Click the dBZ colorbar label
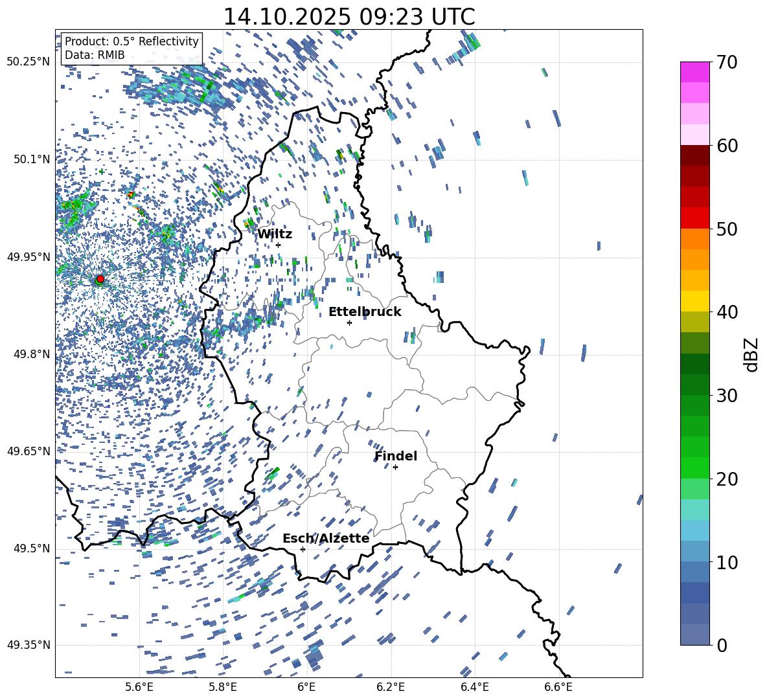The width and height of the screenshot is (767, 700). pyautogui.click(x=752, y=354)
